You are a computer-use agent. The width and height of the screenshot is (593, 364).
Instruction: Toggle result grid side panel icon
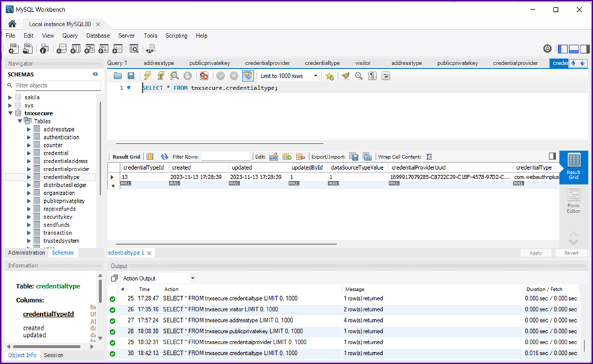[x=552, y=156]
